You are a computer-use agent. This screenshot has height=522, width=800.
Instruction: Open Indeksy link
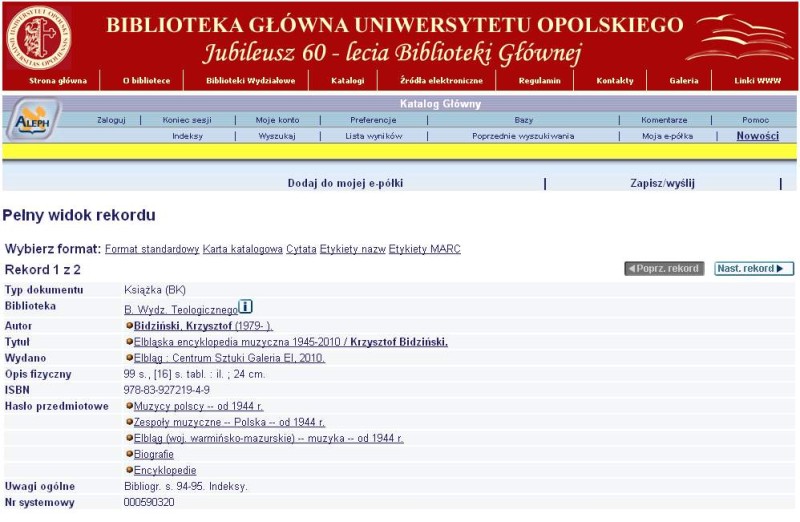pyautogui.click(x=187, y=136)
